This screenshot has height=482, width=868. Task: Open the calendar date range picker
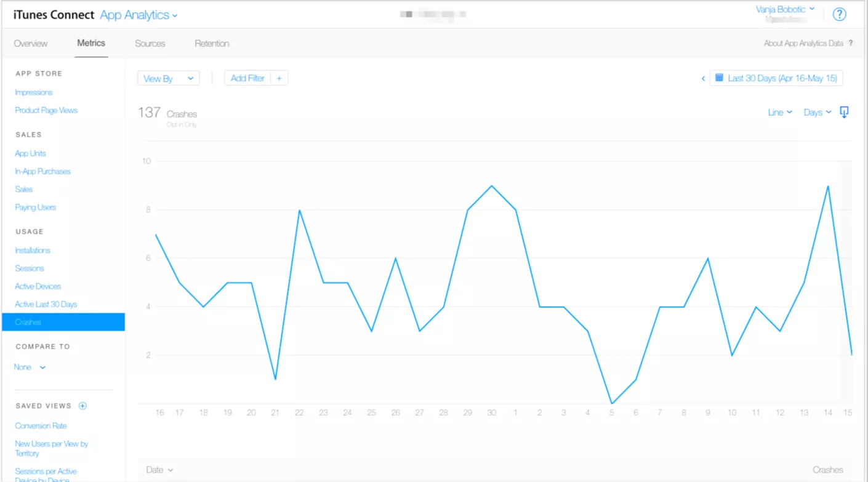click(776, 78)
